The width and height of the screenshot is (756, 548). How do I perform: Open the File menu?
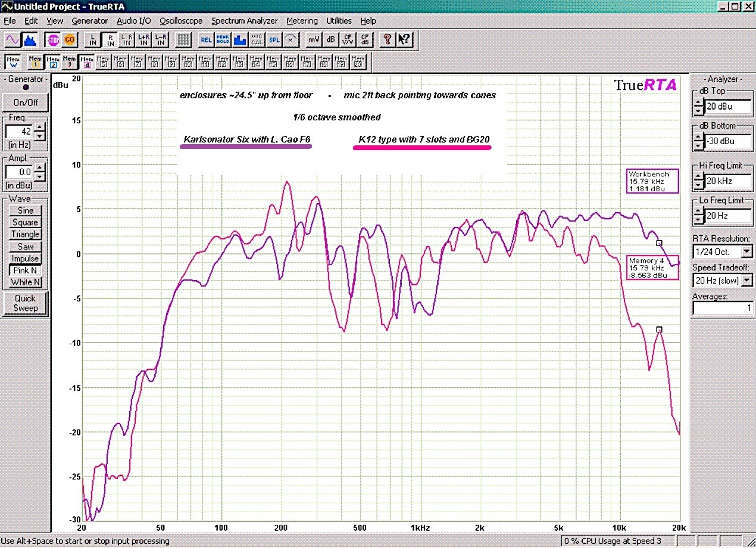coord(10,21)
